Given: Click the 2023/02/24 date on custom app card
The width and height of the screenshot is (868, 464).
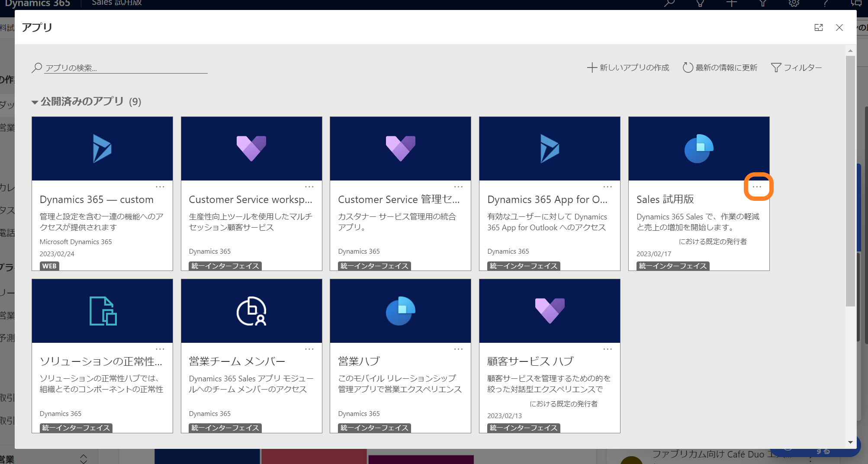Looking at the screenshot, I should tap(57, 254).
